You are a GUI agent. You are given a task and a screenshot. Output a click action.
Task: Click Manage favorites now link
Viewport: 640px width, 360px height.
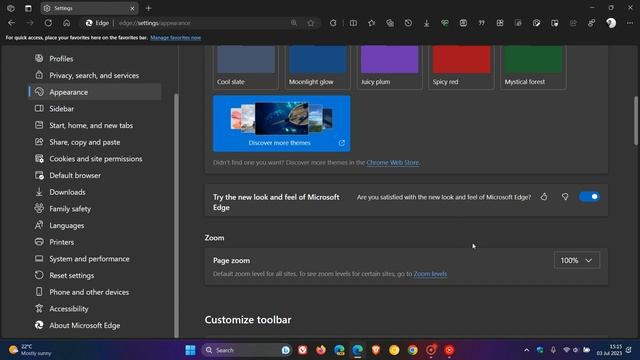(x=176, y=38)
